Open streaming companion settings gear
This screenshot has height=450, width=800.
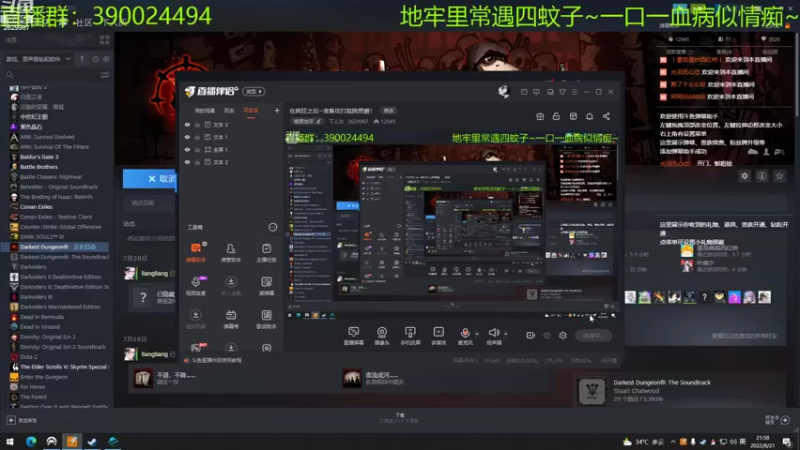tap(563, 335)
